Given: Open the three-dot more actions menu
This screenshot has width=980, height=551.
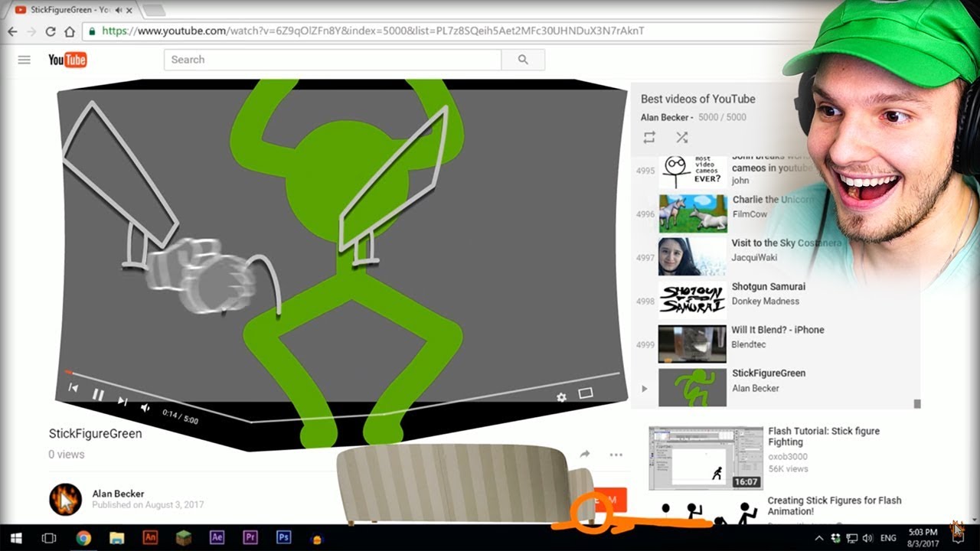Looking at the screenshot, I should [616, 455].
